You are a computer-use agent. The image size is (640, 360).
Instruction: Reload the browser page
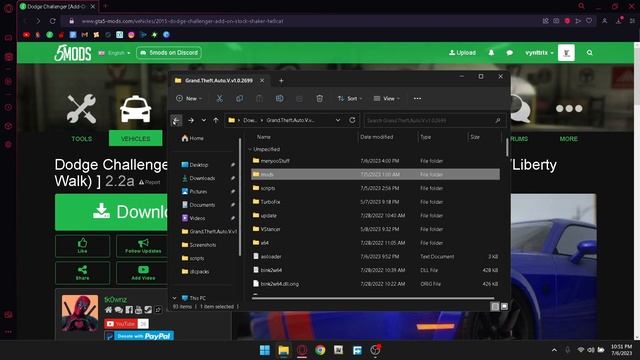tap(53, 21)
